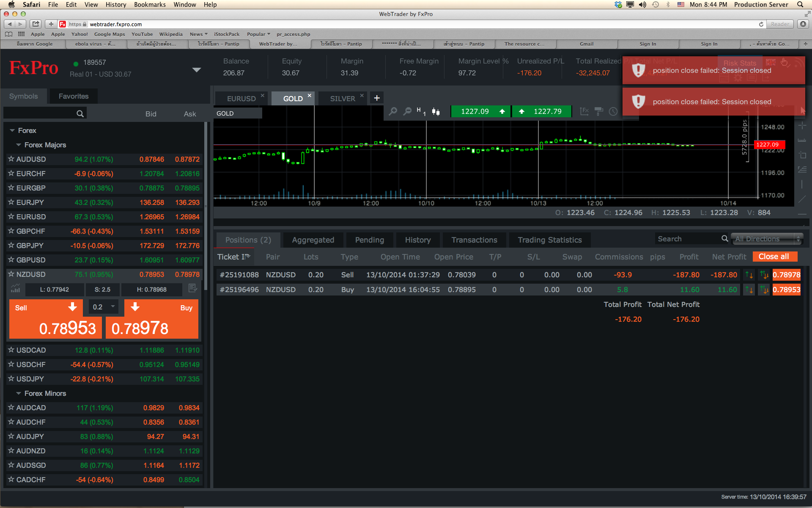
Task: Select the horizontal line drawing tool
Action: (x=802, y=214)
